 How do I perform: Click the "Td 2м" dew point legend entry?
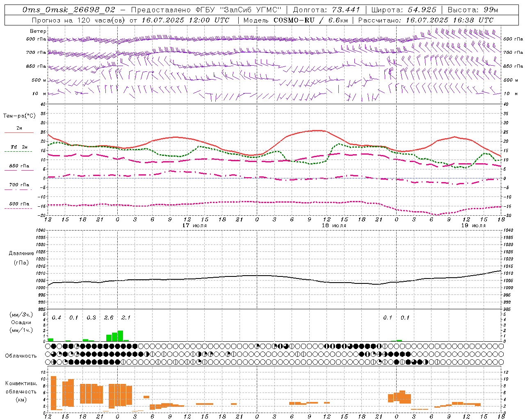pos(19,147)
